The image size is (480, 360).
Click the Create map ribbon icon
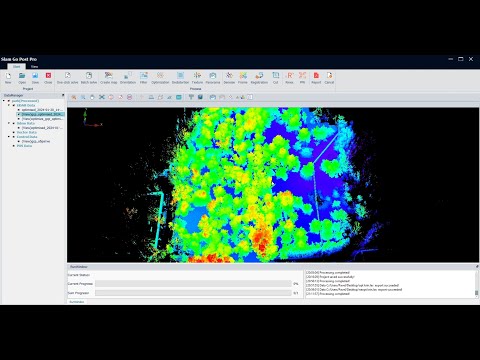(x=109, y=78)
